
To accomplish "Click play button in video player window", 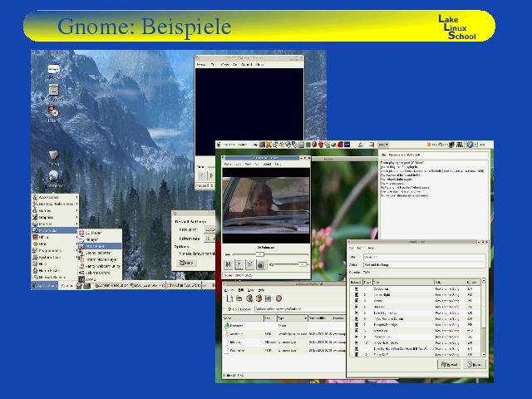I will (239, 264).
